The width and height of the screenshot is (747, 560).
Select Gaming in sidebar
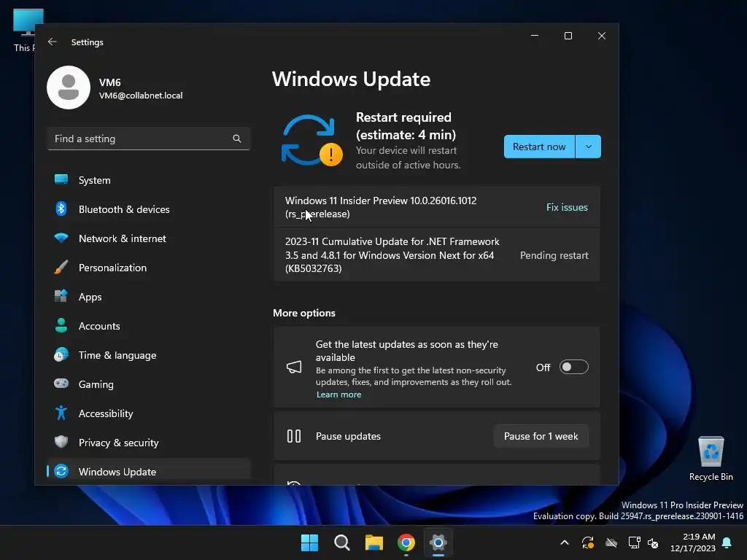[x=149, y=384]
